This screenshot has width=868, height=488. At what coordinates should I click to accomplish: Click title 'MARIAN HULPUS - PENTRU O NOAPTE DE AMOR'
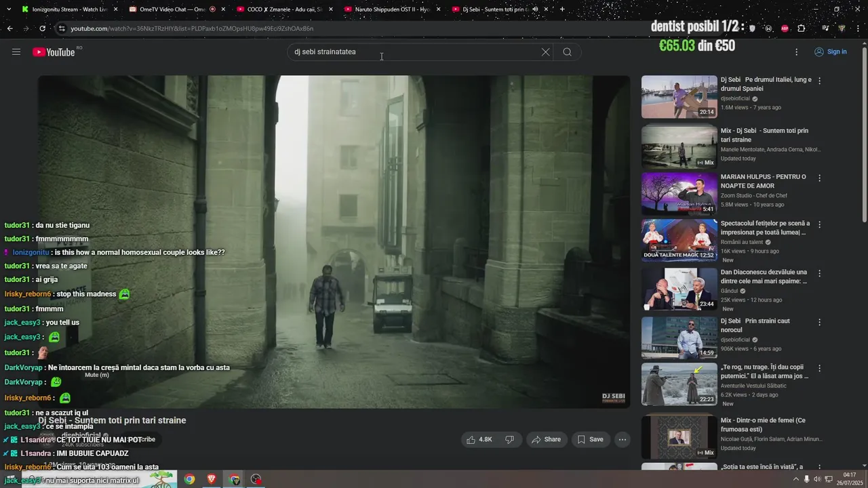(x=763, y=181)
